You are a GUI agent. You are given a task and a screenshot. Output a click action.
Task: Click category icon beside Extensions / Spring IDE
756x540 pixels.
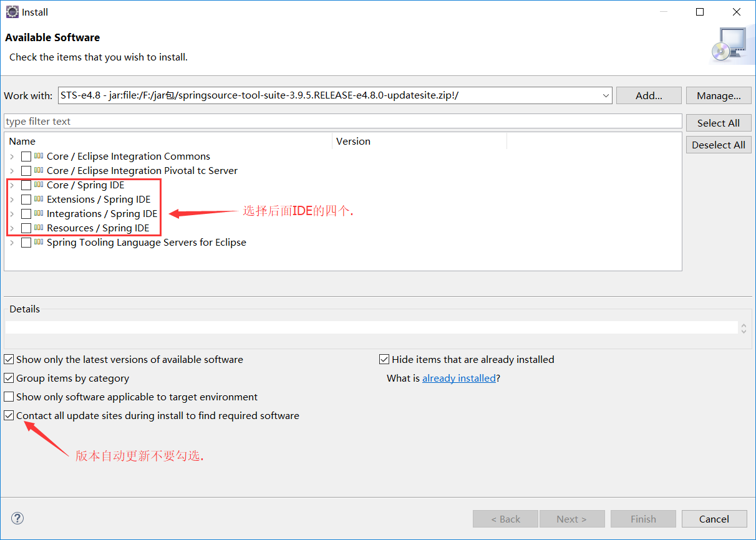tap(39, 200)
